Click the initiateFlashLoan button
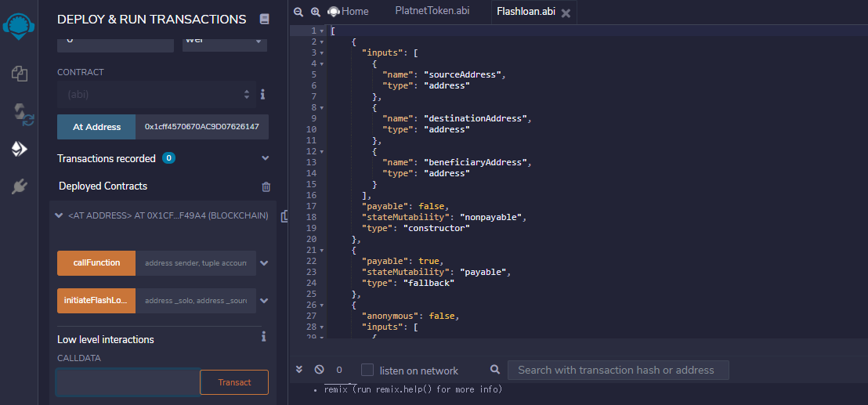The height and width of the screenshot is (405, 868). (x=96, y=301)
